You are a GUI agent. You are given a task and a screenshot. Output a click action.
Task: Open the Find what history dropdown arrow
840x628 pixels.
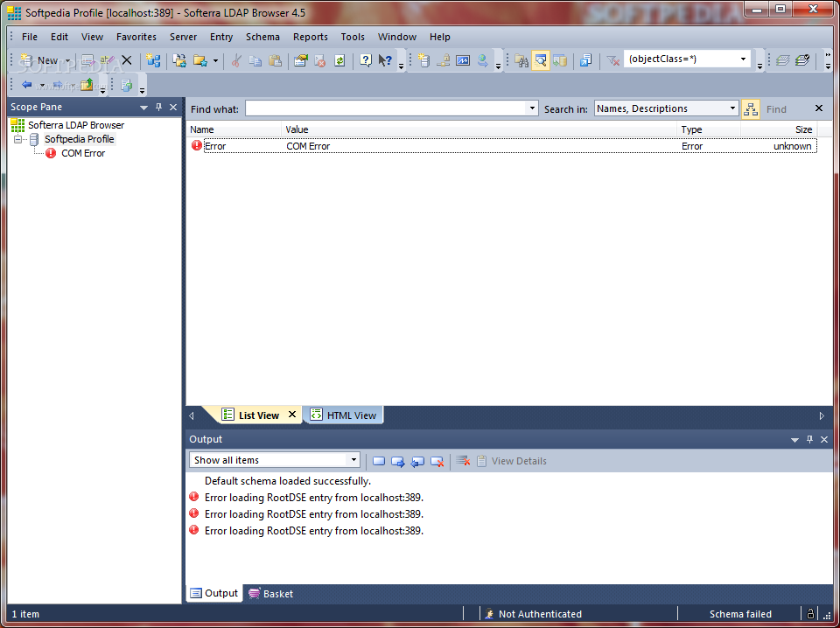pos(532,108)
